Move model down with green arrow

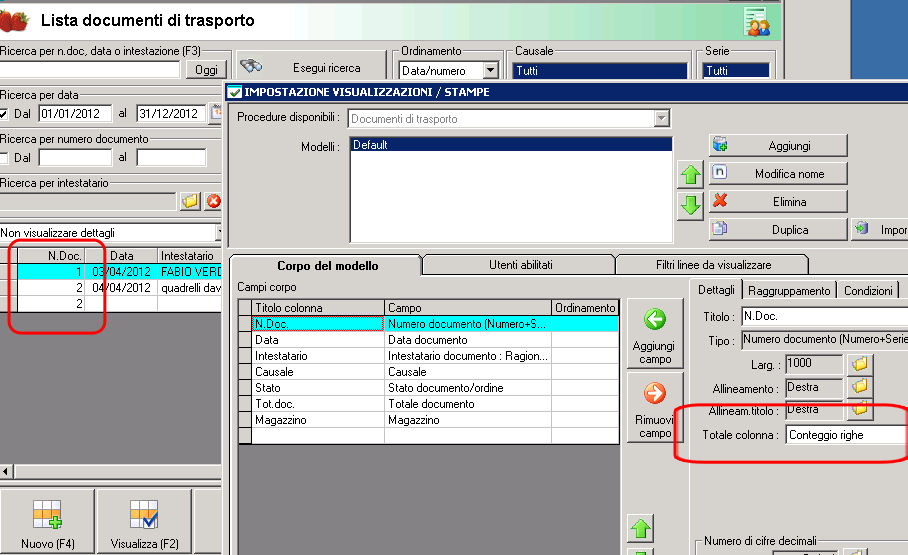pyautogui.click(x=690, y=205)
